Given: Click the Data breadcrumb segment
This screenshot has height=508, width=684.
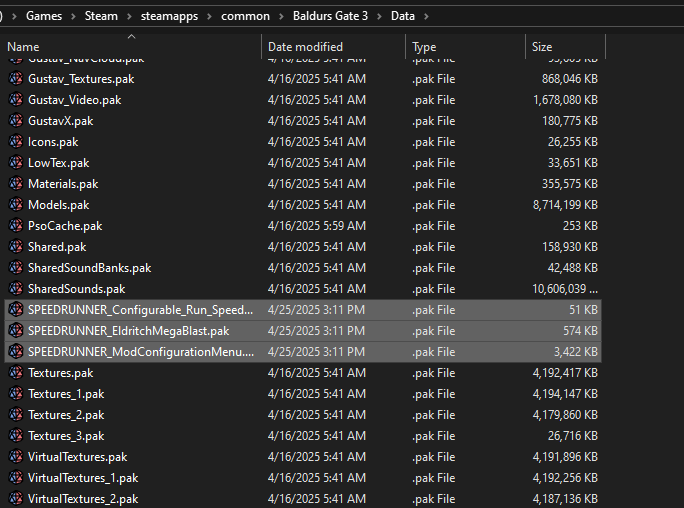Looking at the screenshot, I should click(403, 16).
